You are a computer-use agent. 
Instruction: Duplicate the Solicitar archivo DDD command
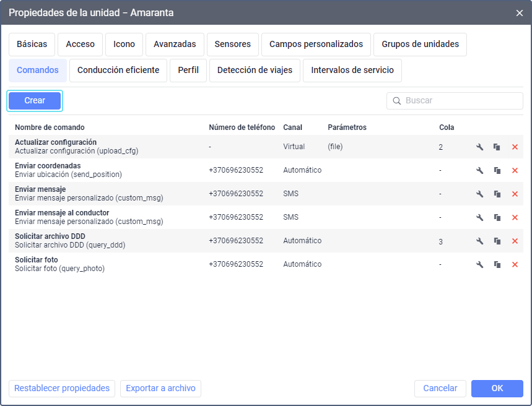497,241
